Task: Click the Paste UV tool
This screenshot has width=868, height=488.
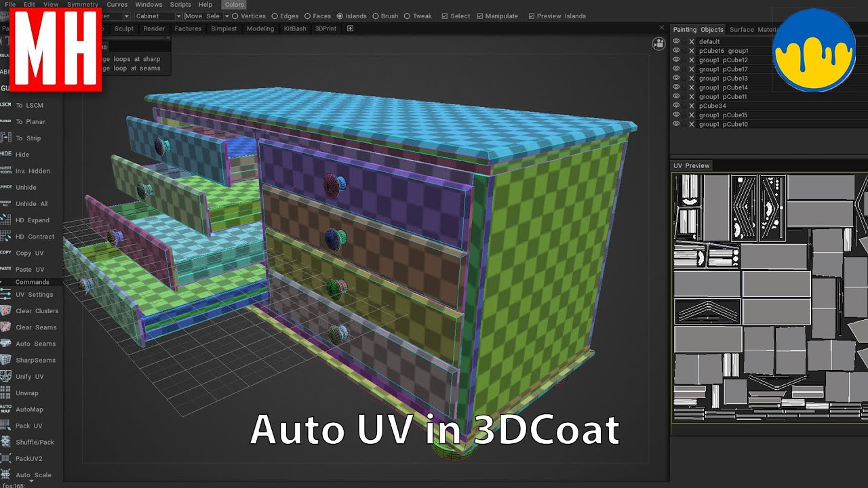Action: [30, 270]
